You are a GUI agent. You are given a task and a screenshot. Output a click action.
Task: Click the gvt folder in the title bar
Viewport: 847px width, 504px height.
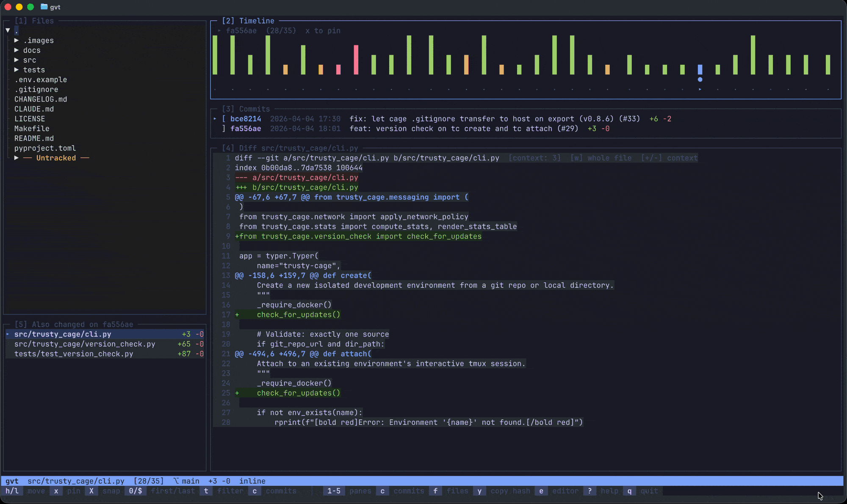[x=51, y=7]
